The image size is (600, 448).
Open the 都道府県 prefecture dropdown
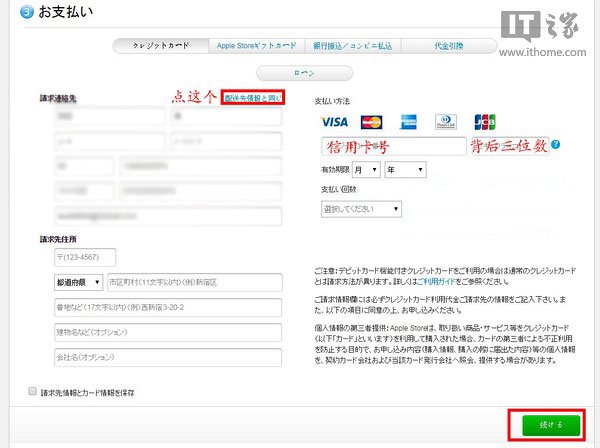tap(78, 282)
